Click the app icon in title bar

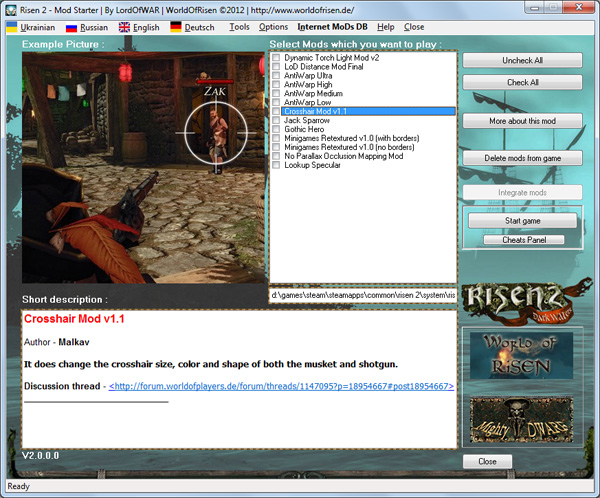tap(11, 10)
